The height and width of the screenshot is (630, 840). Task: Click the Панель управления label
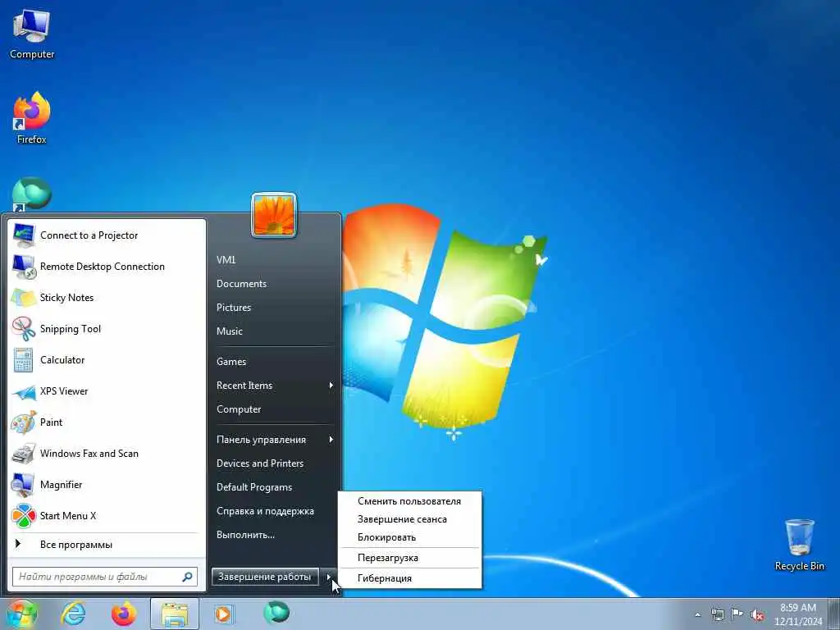click(261, 440)
